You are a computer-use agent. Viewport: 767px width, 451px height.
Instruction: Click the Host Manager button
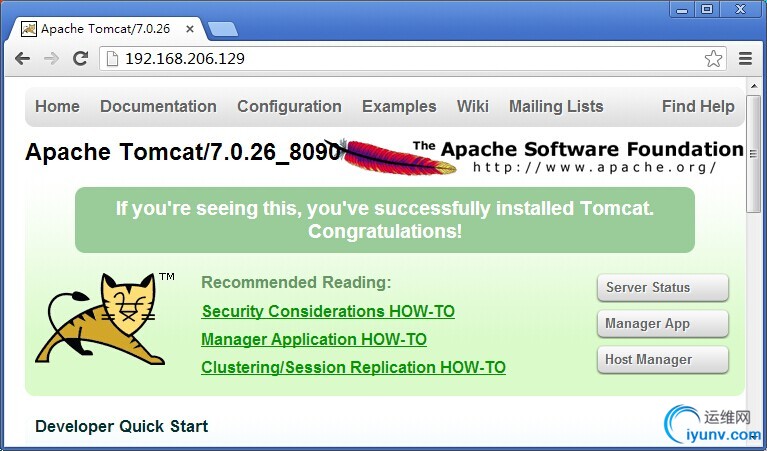(663, 360)
